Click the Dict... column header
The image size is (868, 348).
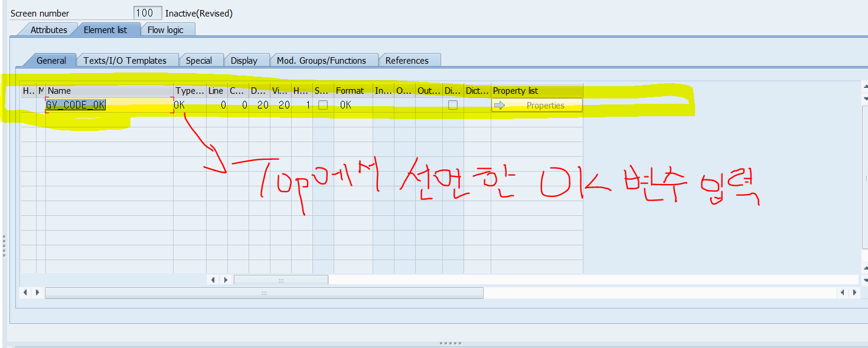pos(477,91)
